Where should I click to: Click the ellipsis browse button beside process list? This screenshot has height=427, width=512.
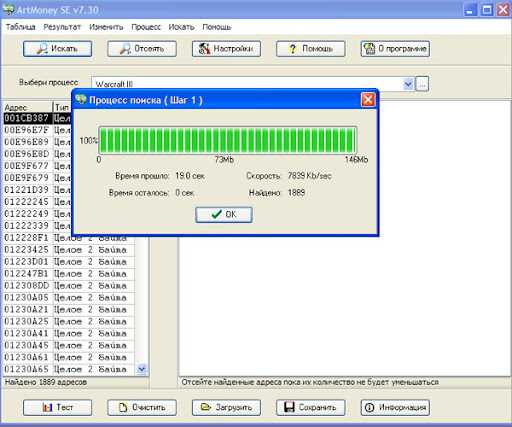[422, 84]
